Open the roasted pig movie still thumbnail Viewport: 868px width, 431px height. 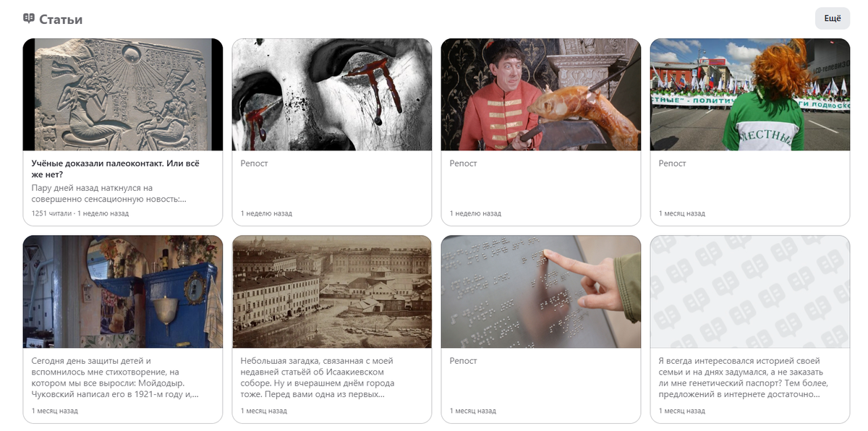(x=541, y=95)
